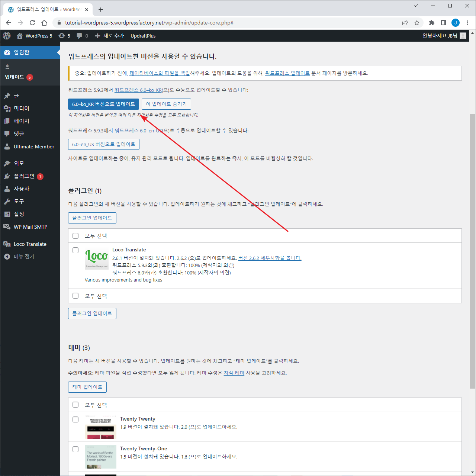Open the tab search chevron in title bar

coord(416,6)
